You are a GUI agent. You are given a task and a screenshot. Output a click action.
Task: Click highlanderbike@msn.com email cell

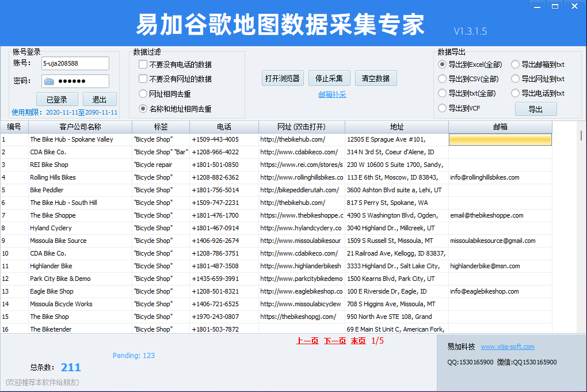tap(500, 266)
